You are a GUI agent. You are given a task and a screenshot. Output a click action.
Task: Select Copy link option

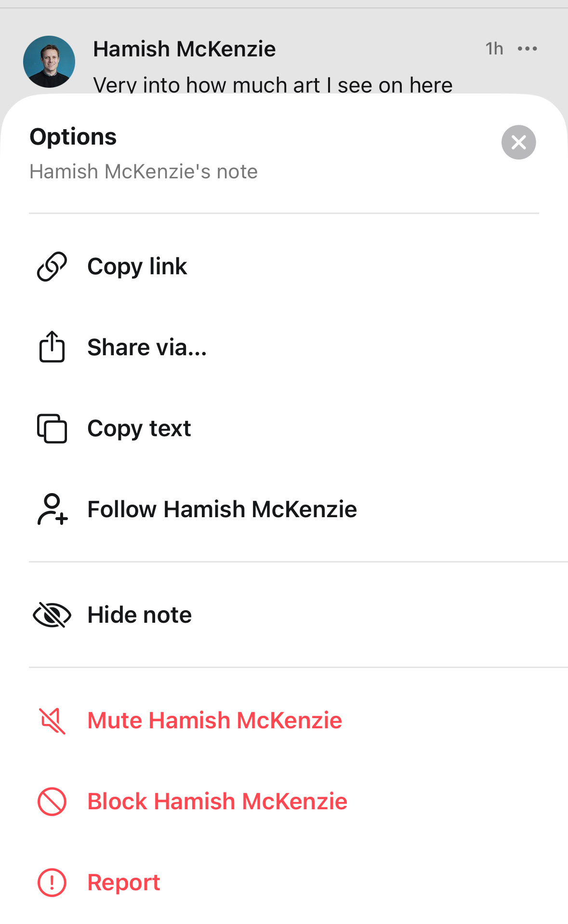click(284, 266)
